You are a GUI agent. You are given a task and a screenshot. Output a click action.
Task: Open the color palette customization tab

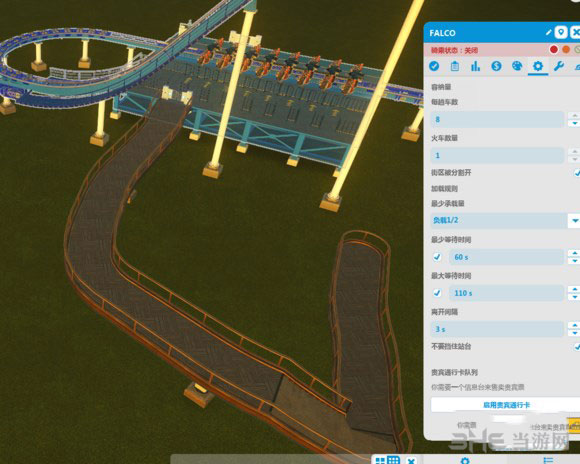517,66
